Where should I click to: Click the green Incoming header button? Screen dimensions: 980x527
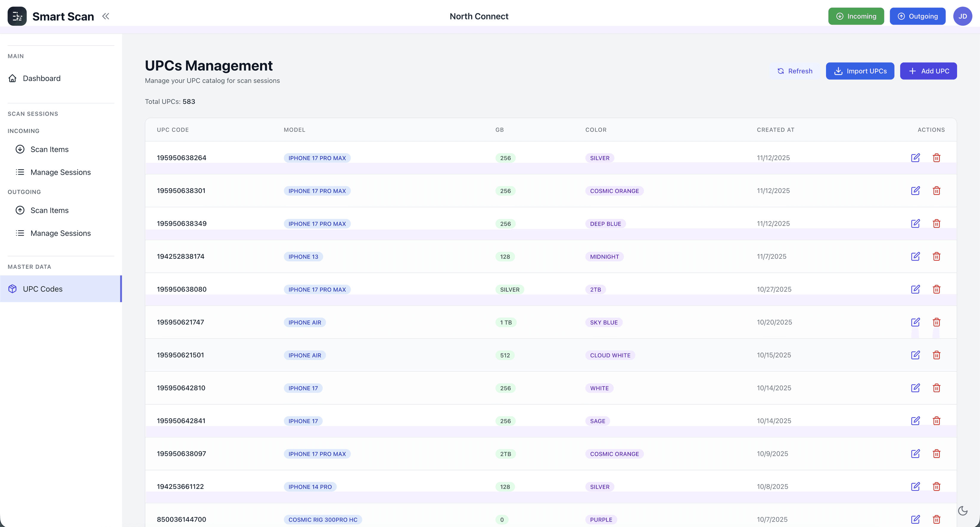(855, 16)
